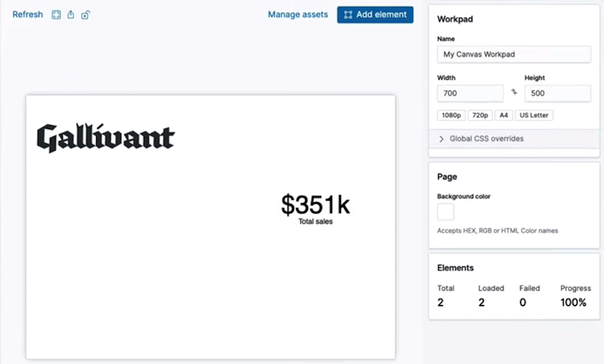604x364 pixels.
Task: Enter fullscreen presentation mode
Action: 56,15
